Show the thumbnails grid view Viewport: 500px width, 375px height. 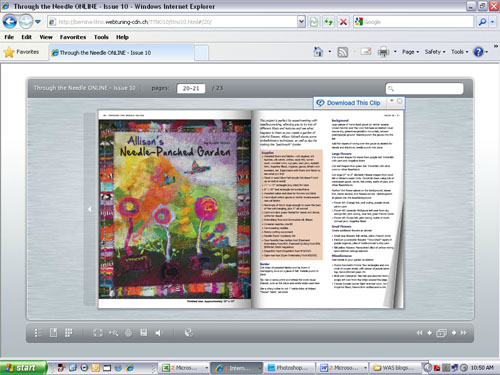click(x=68, y=333)
